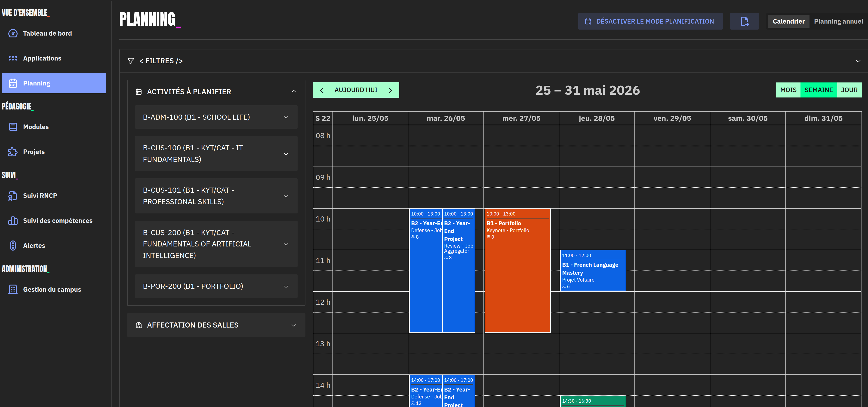Screen dimensions: 868x407
Task: Click the Activités à planifier calendar icon
Action: point(139,91)
